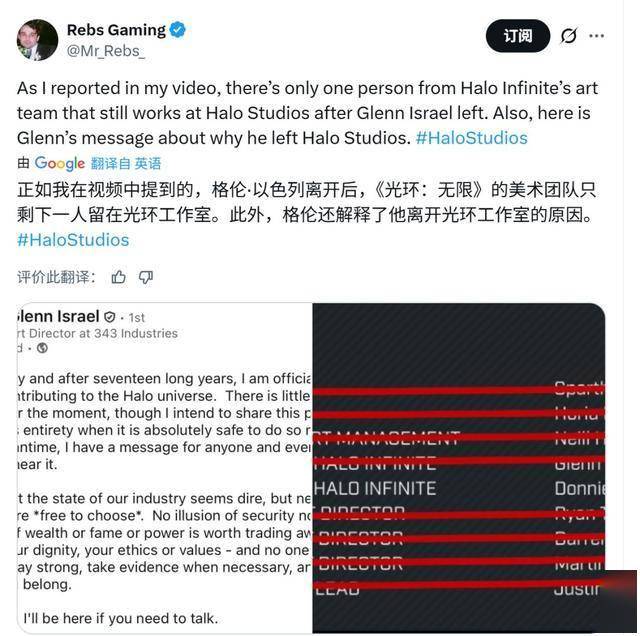This screenshot has height=636, width=640.
Task: Click the shield verification icon beside Glenn Israel
Action: click(109, 317)
